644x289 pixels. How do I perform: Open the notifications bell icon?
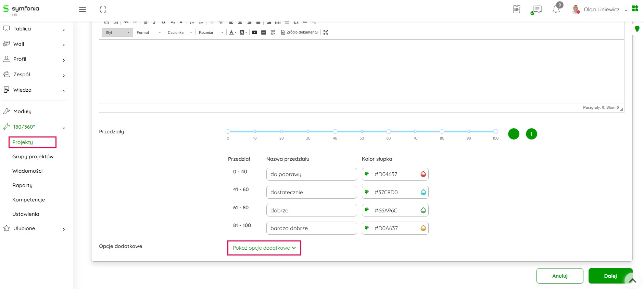click(556, 9)
